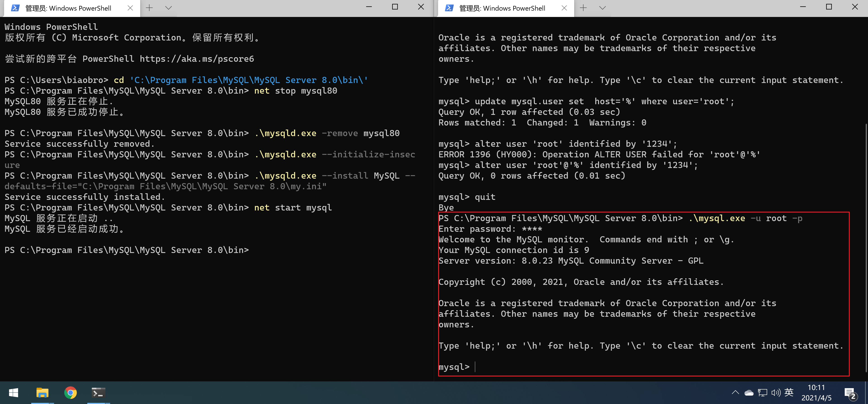The image size is (868, 404).
Task: Select the right 管理员: Windows PowerShell tab
Action: pos(501,8)
